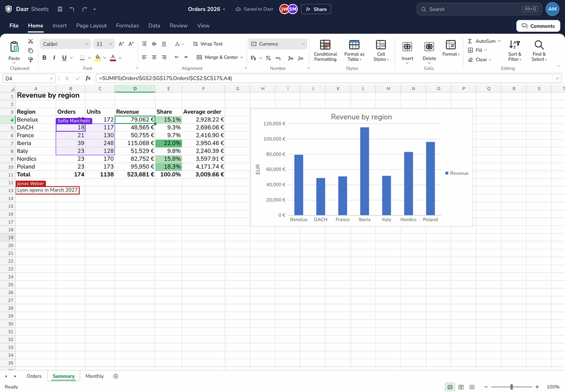Viewport: 565px width, 392px height.
Task: Click the Fill button in Editing
Action: coord(477,50)
